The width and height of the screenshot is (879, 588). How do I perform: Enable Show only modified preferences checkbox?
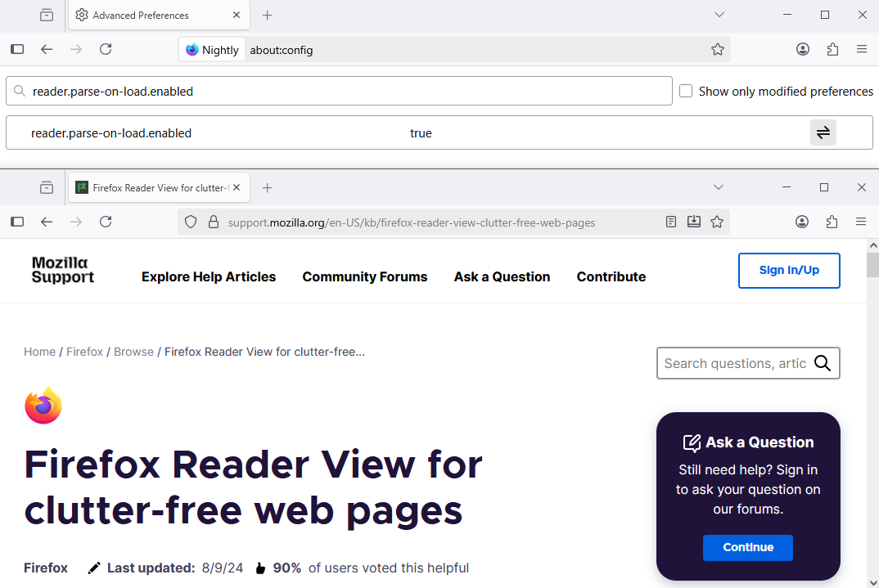tap(686, 91)
